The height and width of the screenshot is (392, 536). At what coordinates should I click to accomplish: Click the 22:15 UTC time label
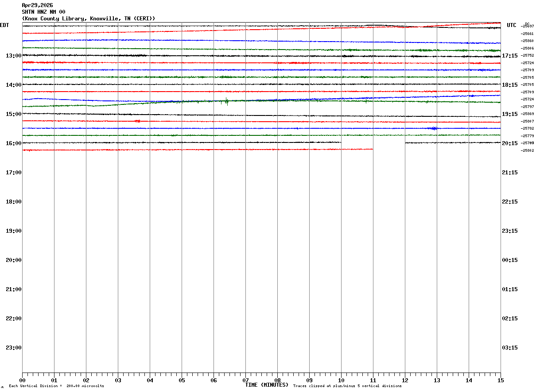(510, 202)
